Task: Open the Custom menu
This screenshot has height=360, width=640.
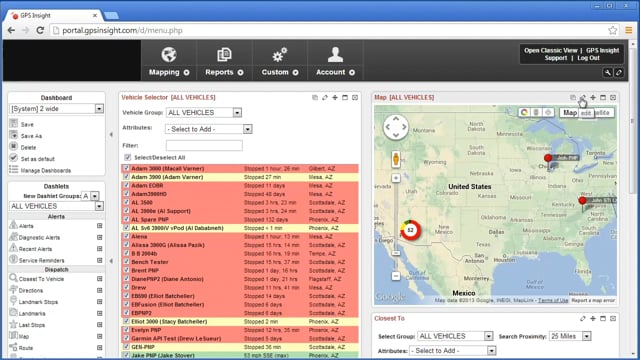Action: (x=280, y=61)
